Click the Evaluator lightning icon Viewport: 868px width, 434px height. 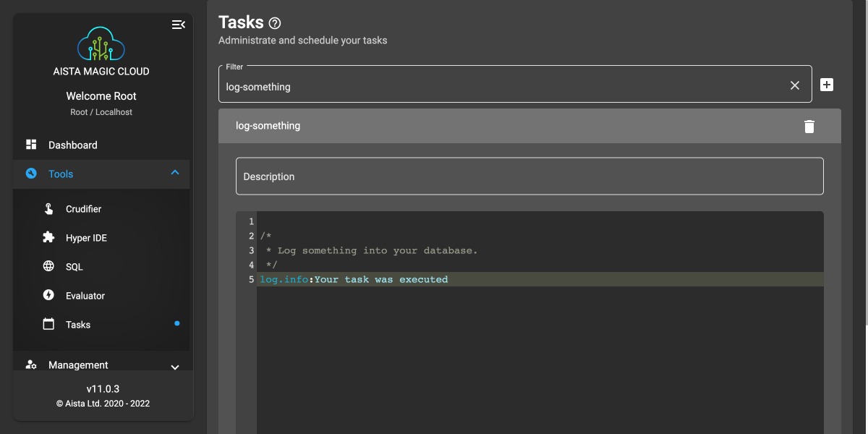click(x=48, y=295)
